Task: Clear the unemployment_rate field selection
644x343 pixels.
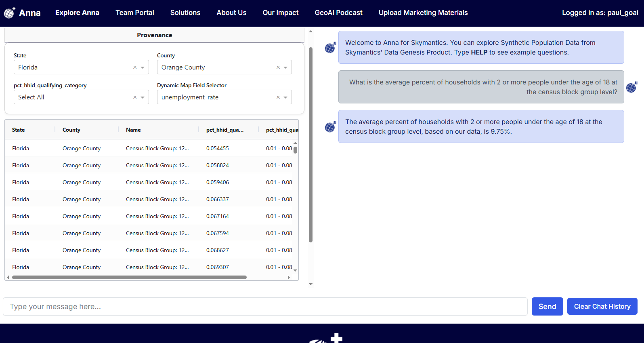Action: [x=278, y=97]
